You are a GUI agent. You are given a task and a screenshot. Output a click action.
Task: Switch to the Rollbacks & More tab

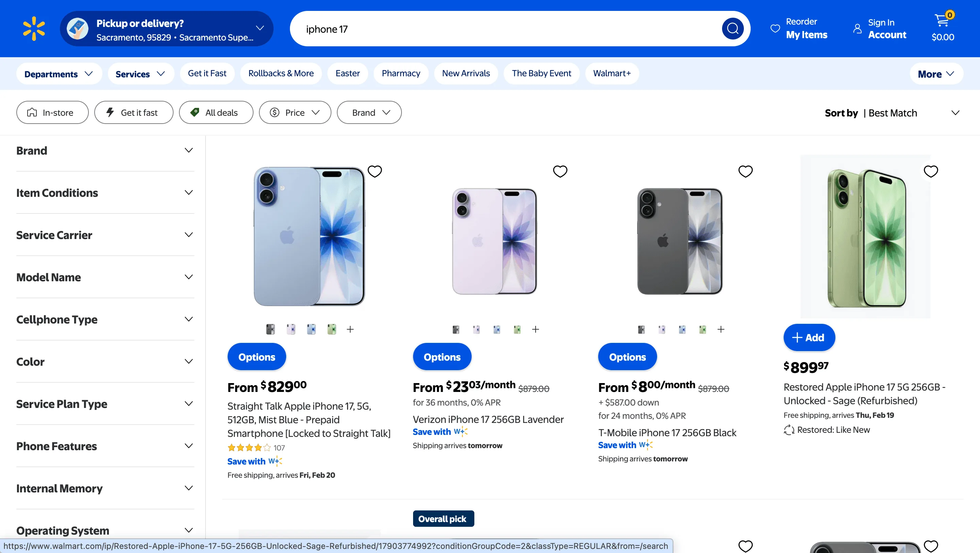click(281, 73)
